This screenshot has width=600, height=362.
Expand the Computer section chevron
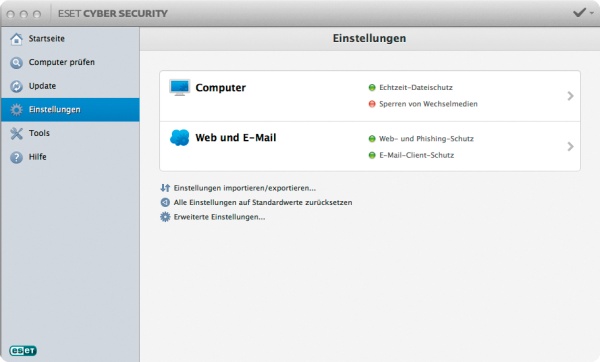(x=570, y=96)
